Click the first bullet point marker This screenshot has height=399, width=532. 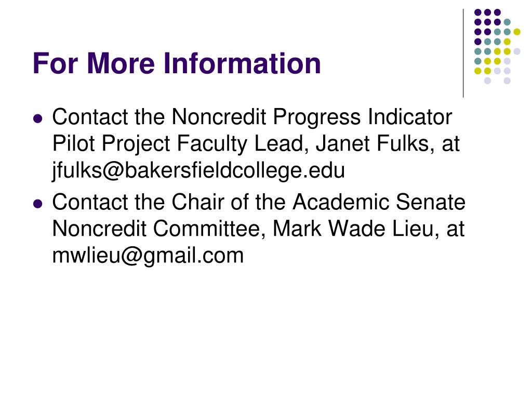pyautogui.click(x=37, y=118)
